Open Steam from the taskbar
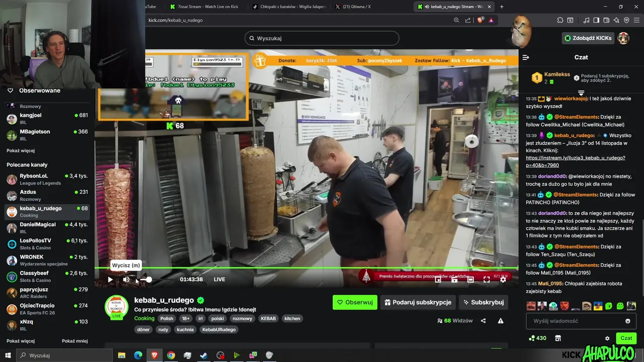Image resolution: width=644 pixels, height=362 pixels. coord(204,355)
